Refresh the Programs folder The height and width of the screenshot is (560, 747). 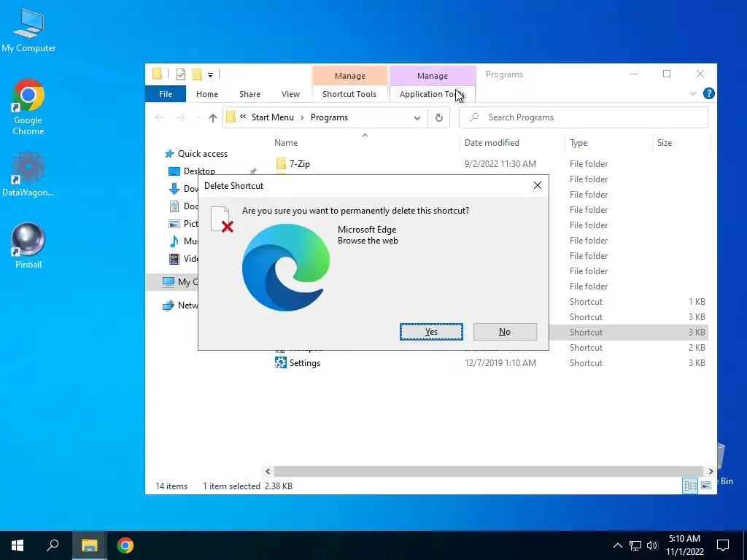click(x=438, y=117)
